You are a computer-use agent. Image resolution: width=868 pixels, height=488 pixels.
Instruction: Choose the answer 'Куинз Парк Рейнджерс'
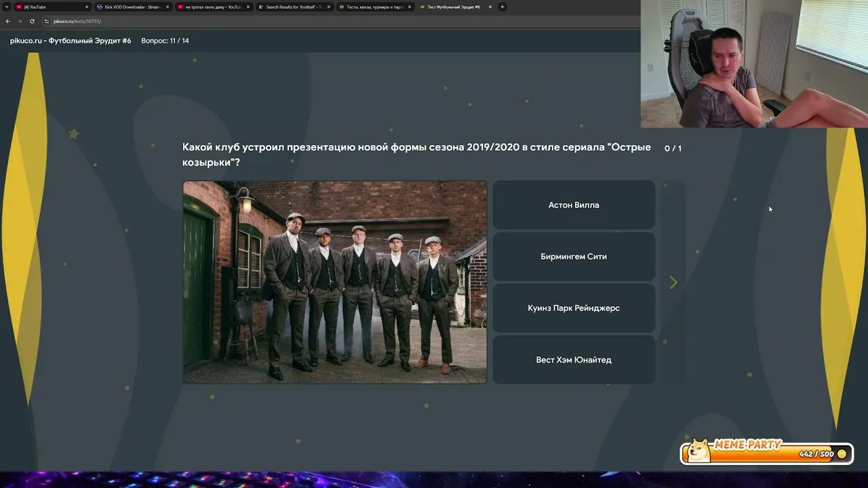click(x=574, y=308)
